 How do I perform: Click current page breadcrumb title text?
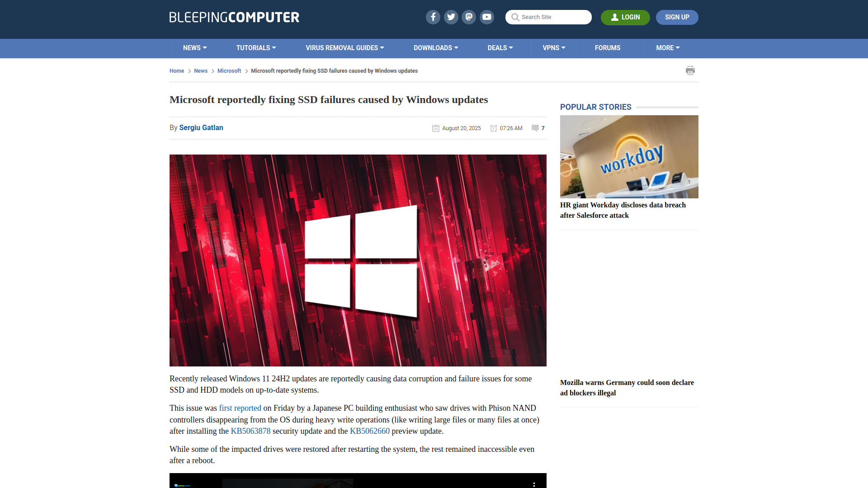pos(334,71)
